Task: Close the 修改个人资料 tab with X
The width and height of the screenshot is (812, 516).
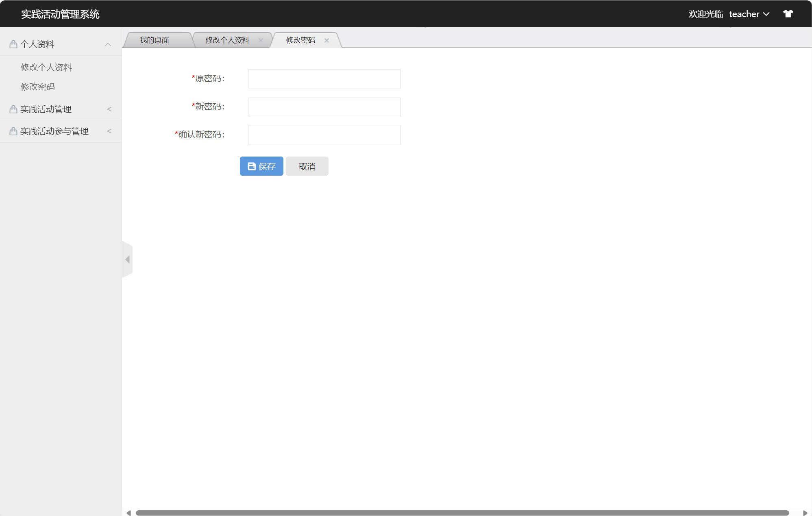Action: (261, 40)
